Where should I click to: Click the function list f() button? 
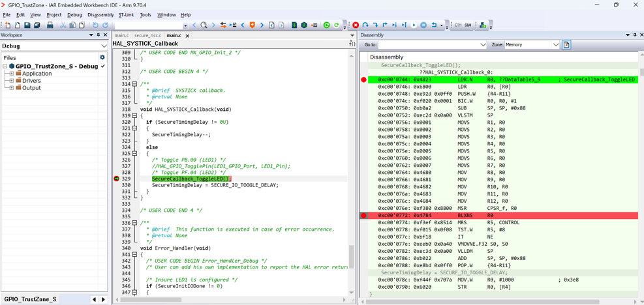coord(352,44)
